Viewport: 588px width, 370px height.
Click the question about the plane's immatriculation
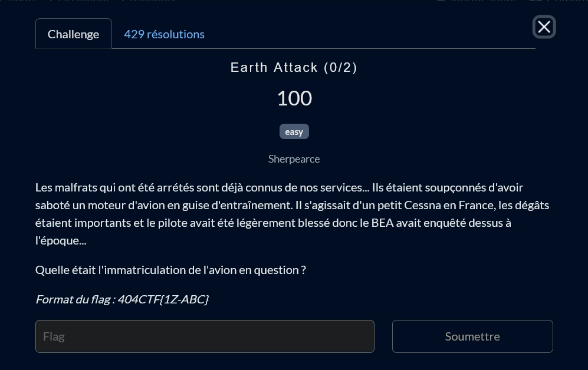coord(170,270)
